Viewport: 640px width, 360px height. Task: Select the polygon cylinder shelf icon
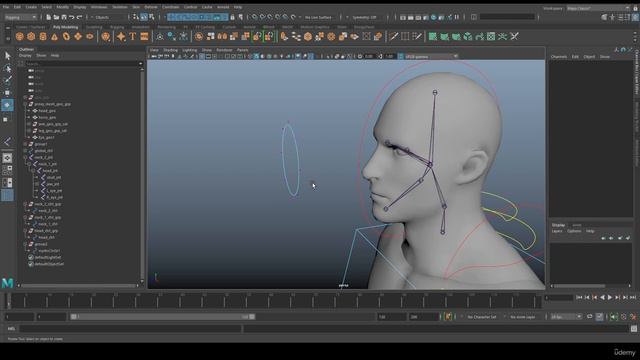[x=43, y=37]
